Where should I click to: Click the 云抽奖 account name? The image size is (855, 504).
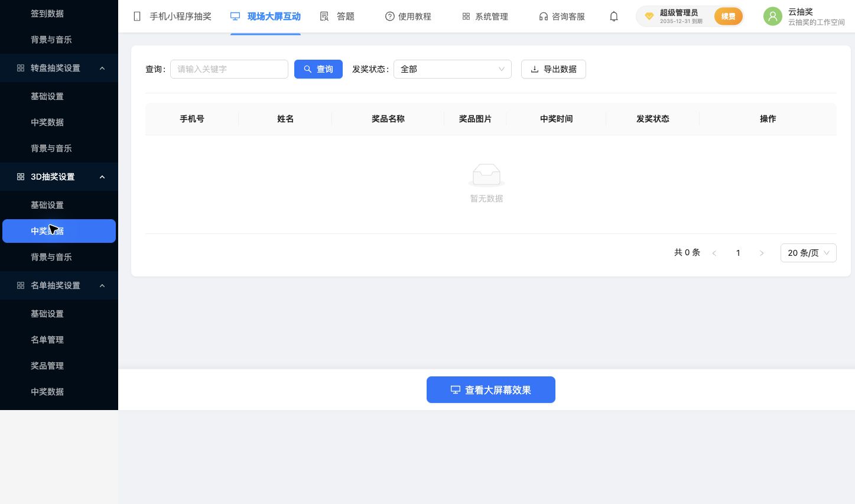[801, 12]
